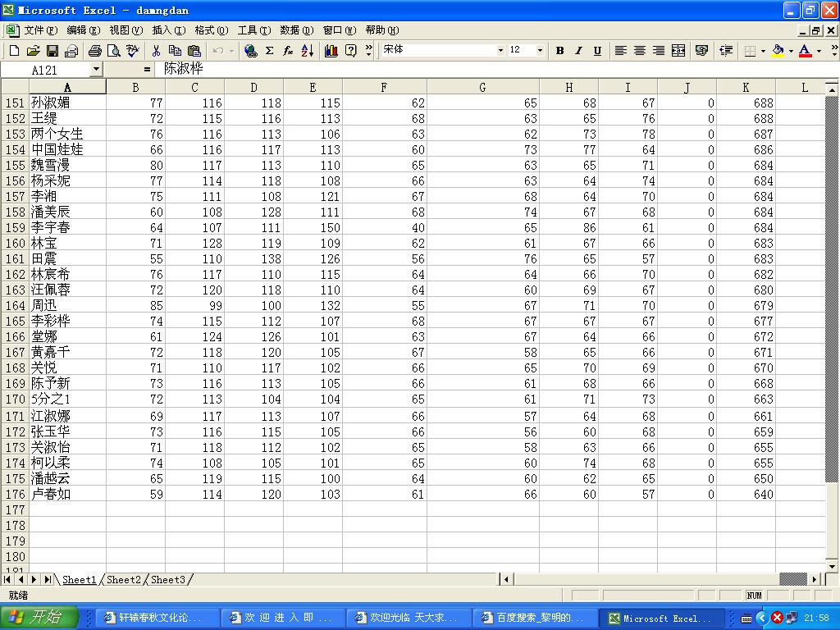Click the Paste Function fx icon
The width and height of the screenshot is (840, 630).
pos(288,51)
